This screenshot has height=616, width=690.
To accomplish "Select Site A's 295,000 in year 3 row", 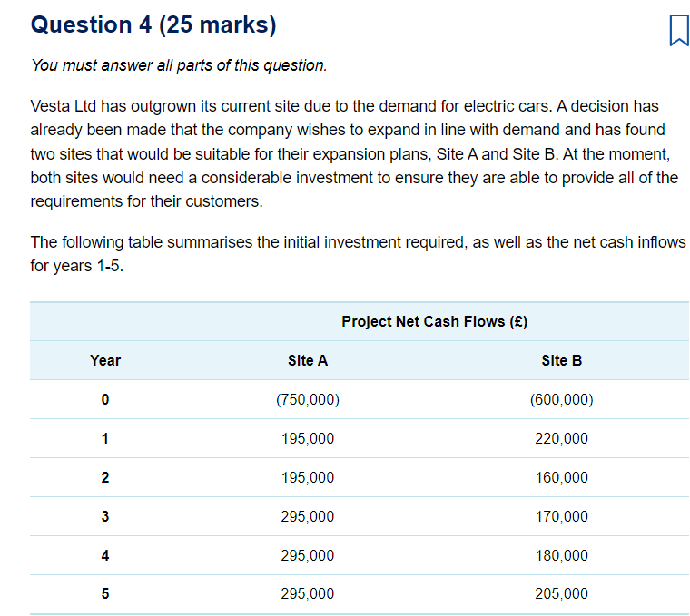I will [308, 516].
